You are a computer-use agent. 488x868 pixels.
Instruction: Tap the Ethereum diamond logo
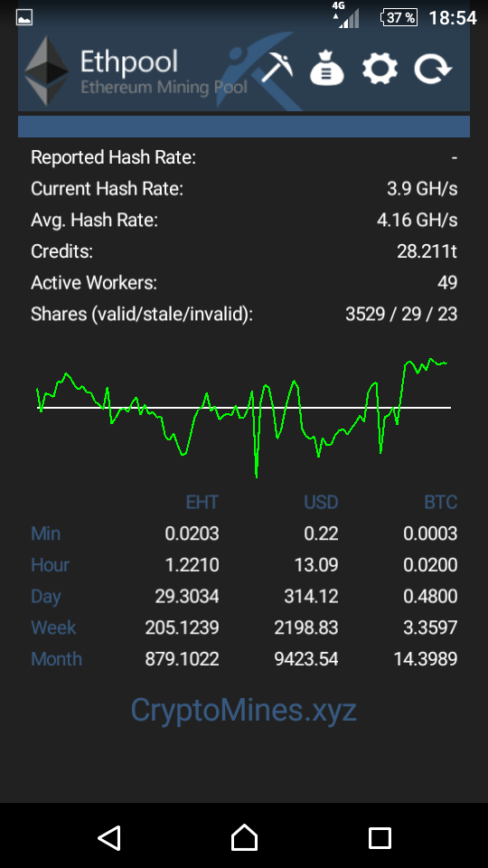(47, 71)
